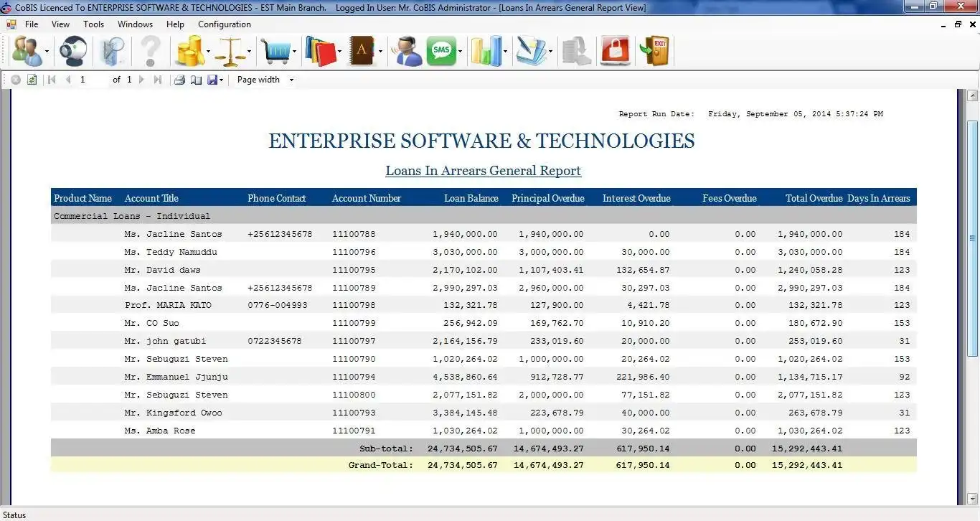
Task: Open the Tools menu
Action: pyautogui.click(x=94, y=24)
